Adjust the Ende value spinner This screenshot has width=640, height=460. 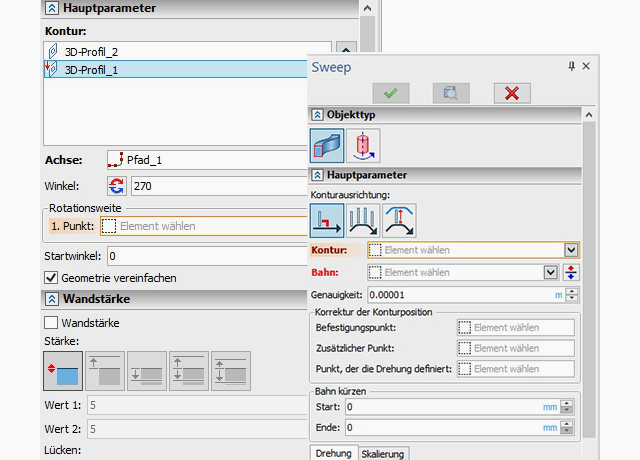(567, 427)
